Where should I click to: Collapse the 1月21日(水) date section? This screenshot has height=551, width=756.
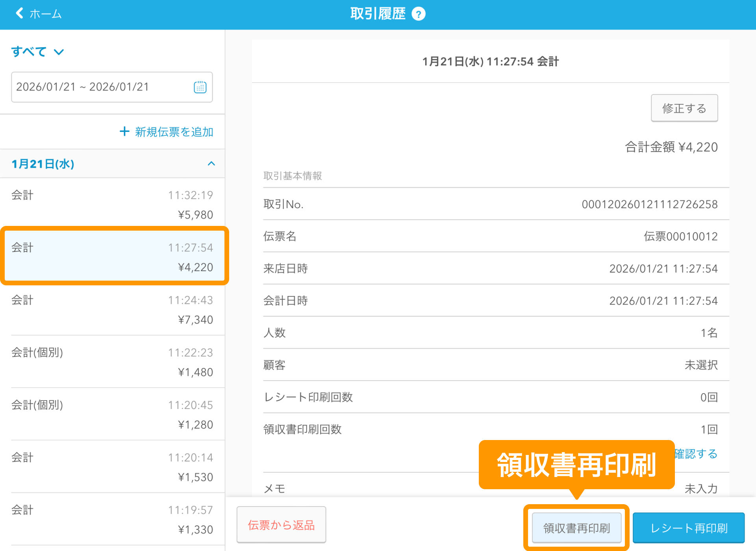(211, 164)
